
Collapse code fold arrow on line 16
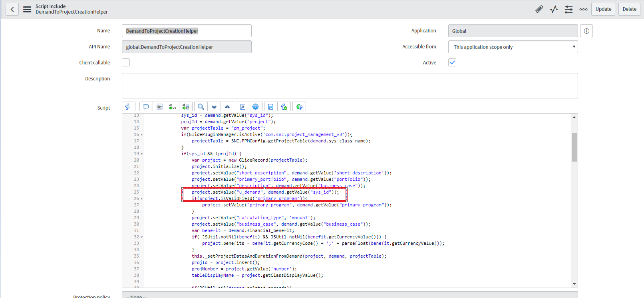[142, 135]
